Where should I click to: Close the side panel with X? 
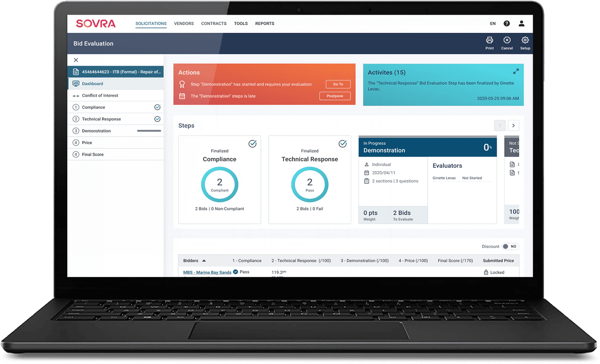pyautogui.click(x=76, y=60)
